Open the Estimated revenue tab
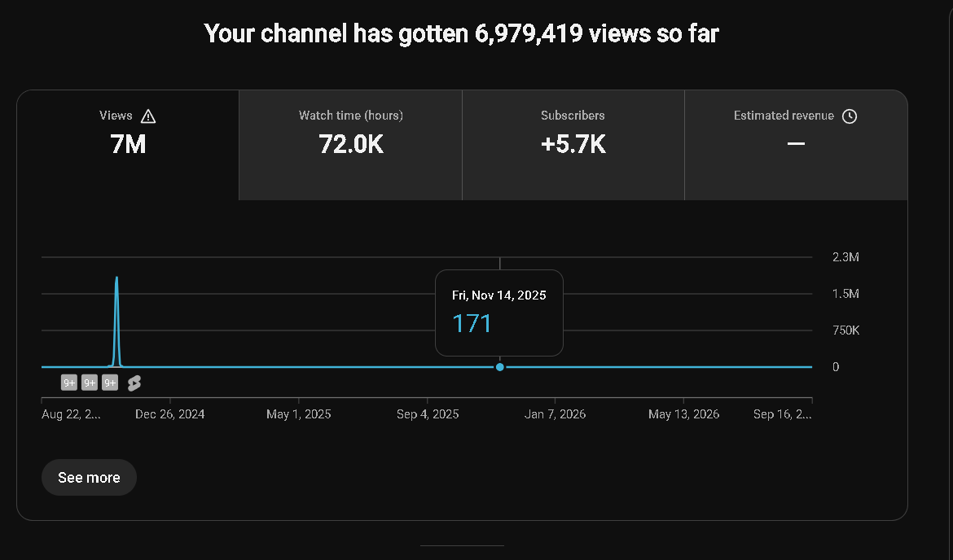953x560 pixels. coord(796,145)
